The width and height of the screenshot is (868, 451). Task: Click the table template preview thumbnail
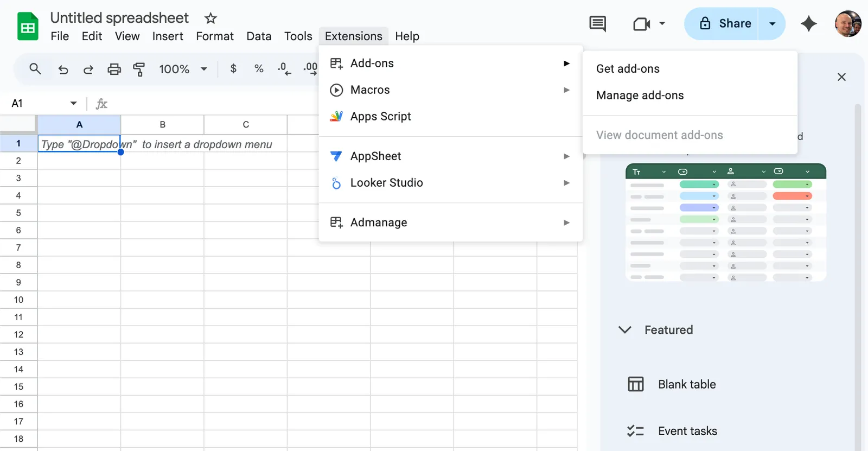tap(726, 222)
